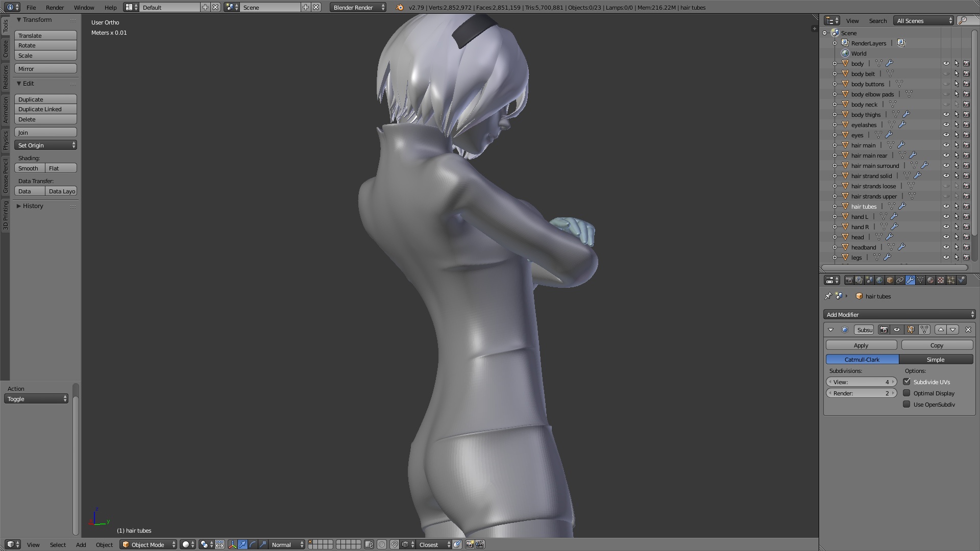Toggle proportional editing circle icon
This screenshot has width=980, height=551.
[382, 544]
